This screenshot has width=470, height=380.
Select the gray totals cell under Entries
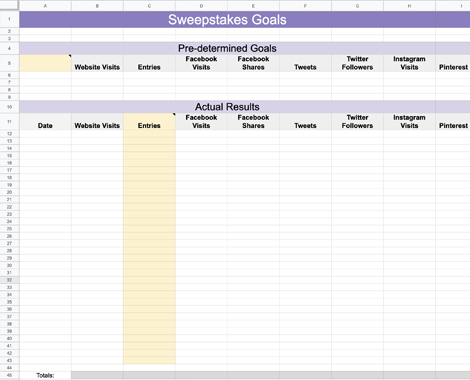coord(149,375)
